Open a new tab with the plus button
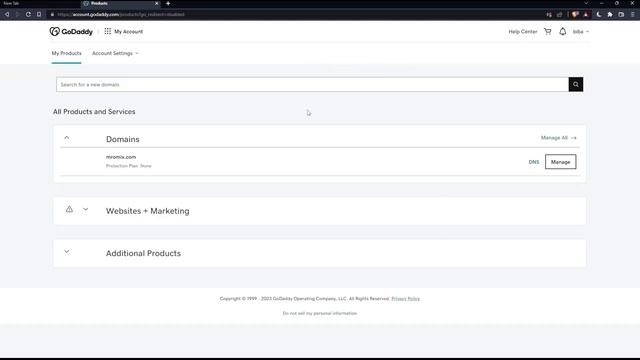Viewport: 640px width, 360px height. tap(168, 3)
